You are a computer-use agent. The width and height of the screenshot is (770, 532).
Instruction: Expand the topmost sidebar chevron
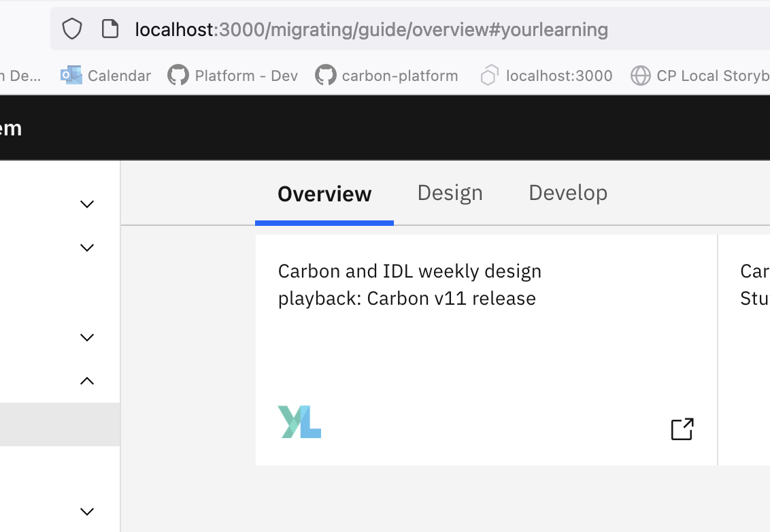click(86, 203)
